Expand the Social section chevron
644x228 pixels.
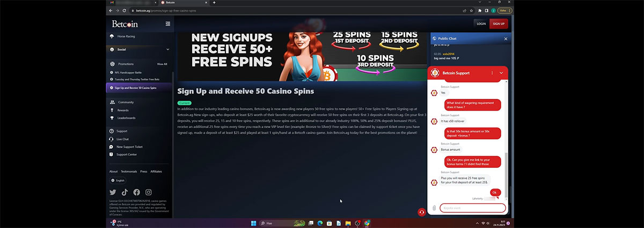click(167, 49)
